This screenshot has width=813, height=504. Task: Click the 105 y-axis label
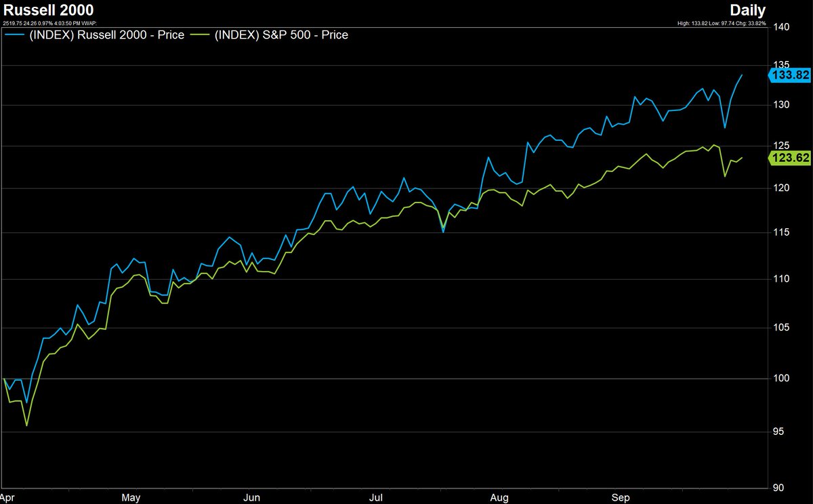780,327
